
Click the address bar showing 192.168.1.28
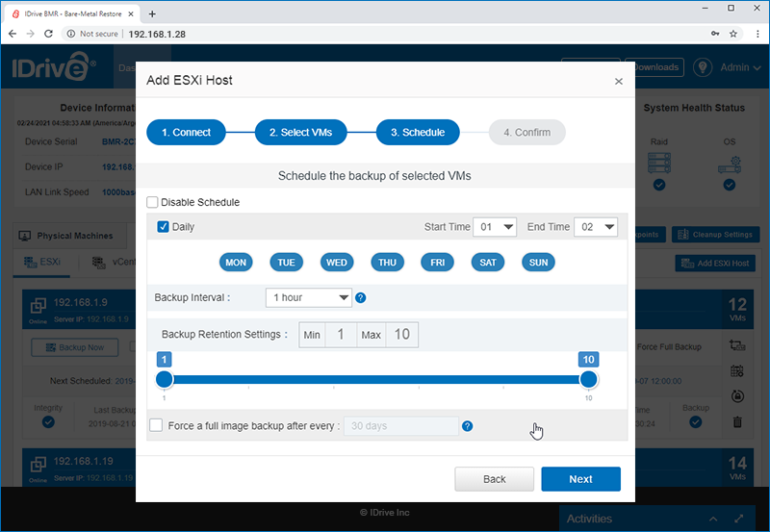pyautogui.click(x=157, y=34)
